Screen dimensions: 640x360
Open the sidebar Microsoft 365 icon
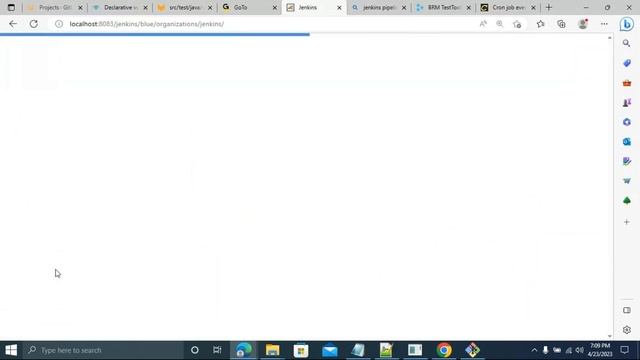[x=627, y=122]
